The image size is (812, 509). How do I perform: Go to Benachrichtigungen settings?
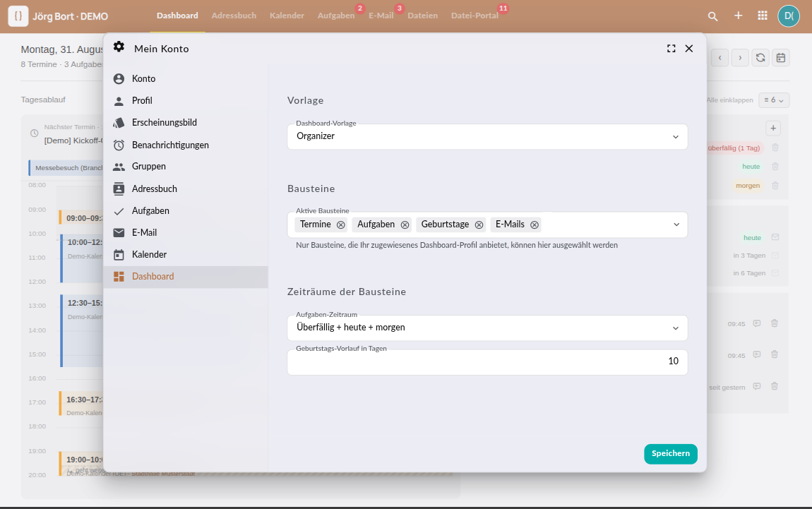point(186,145)
